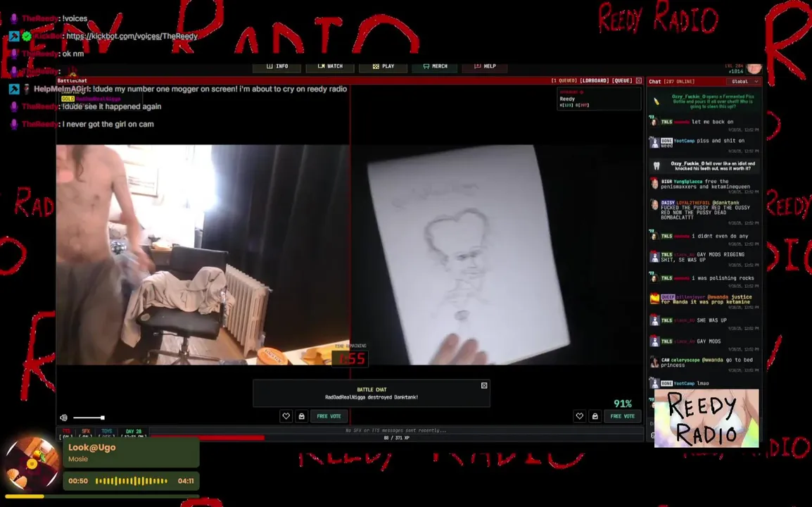Click the user avatar beside LVL 284

pyautogui.click(x=754, y=69)
